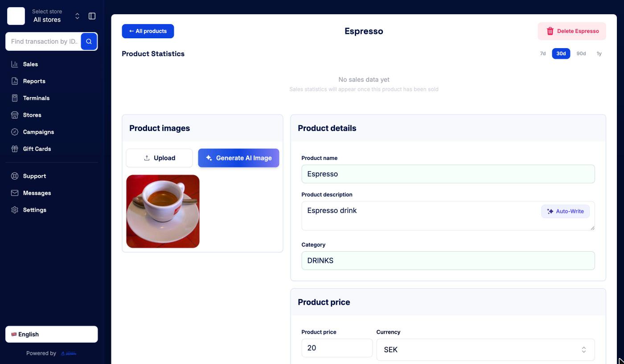Click Auto-Write description button

tap(566, 211)
